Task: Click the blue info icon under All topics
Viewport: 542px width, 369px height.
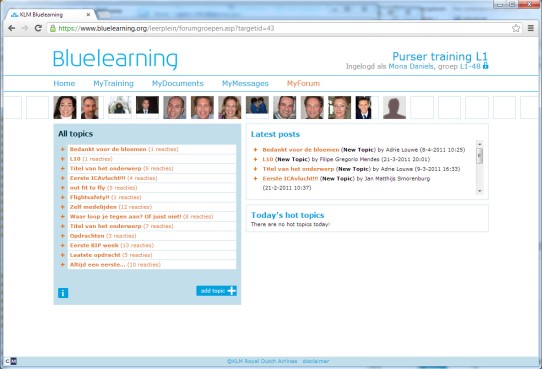Action: 63,293
